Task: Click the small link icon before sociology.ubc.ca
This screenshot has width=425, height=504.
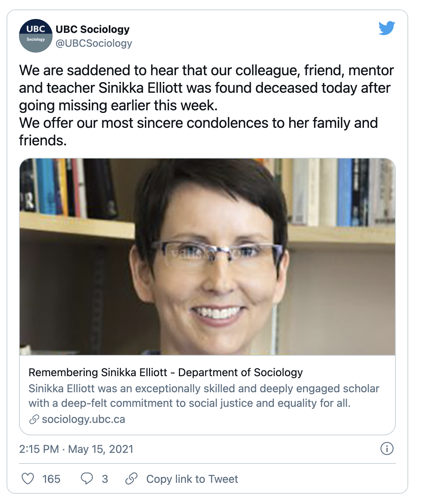Action: (34, 419)
